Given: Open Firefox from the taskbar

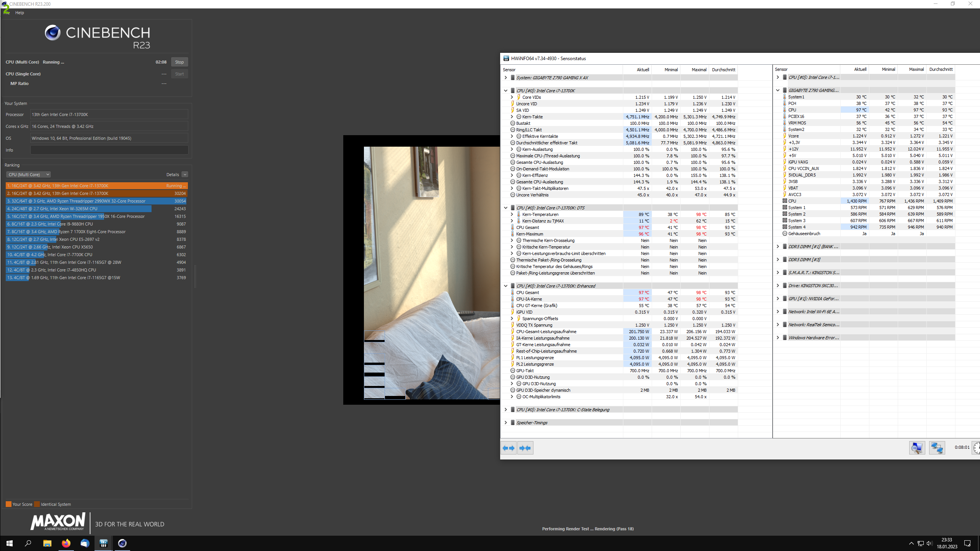Looking at the screenshot, I should coord(66,543).
